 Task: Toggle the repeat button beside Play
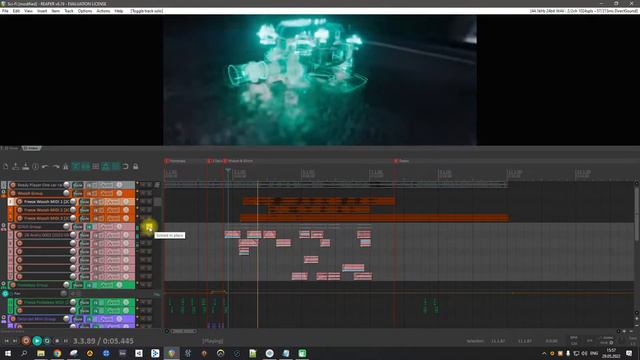(x=47, y=340)
